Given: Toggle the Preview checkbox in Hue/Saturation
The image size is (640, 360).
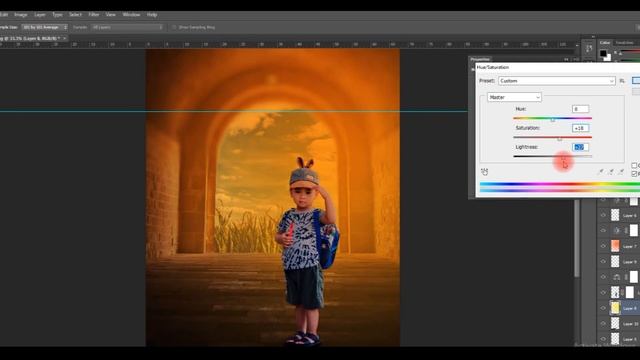Looking at the screenshot, I should click(x=634, y=173).
